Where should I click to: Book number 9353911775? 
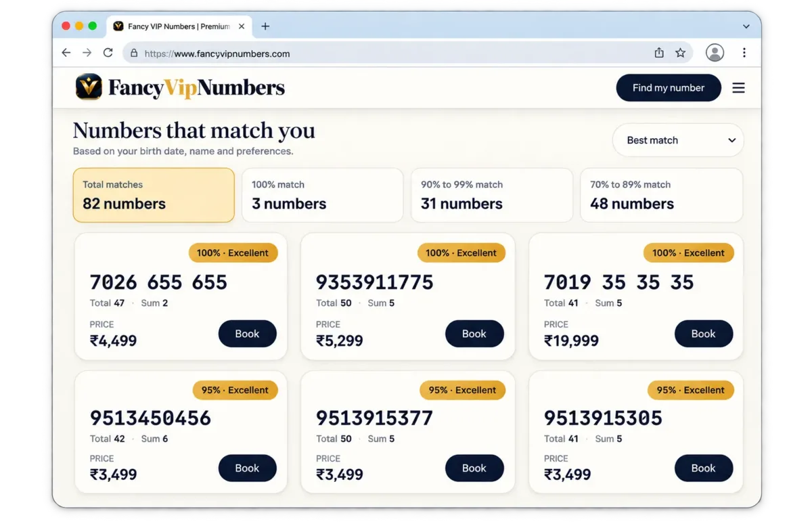pyautogui.click(x=474, y=334)
